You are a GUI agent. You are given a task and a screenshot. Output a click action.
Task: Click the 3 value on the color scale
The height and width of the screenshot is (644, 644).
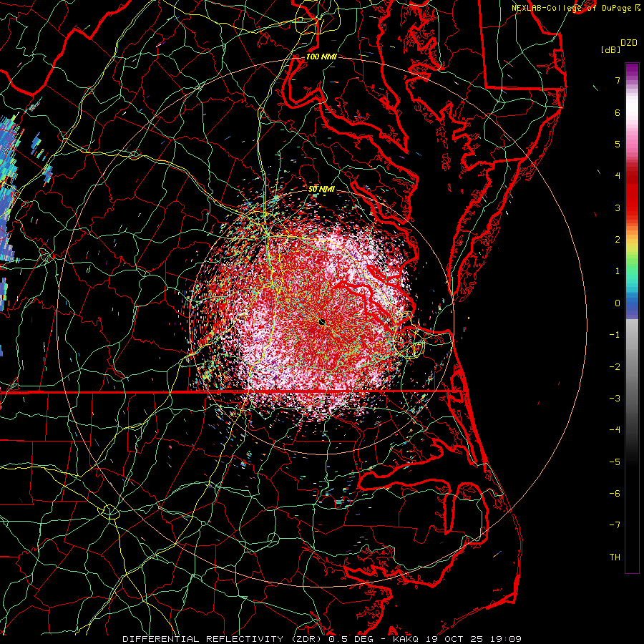pyautogui.click(x=618, y=208)
